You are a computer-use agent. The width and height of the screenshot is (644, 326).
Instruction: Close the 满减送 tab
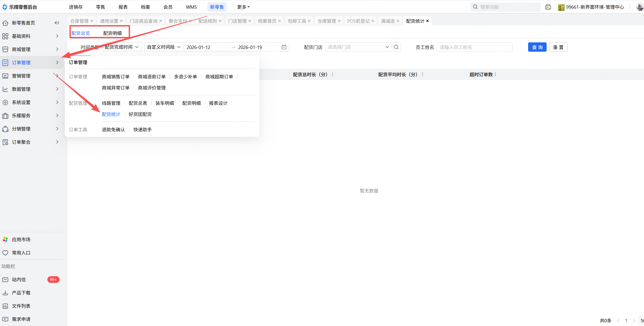(398, 21)
